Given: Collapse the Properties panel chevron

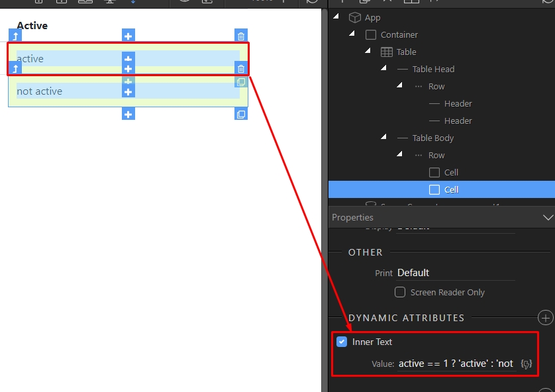Looking at the screenshot, I should pos(547,217).
